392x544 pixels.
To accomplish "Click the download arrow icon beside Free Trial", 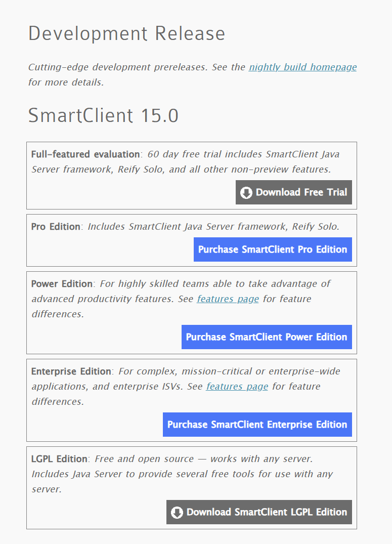I will coord(246,193).
